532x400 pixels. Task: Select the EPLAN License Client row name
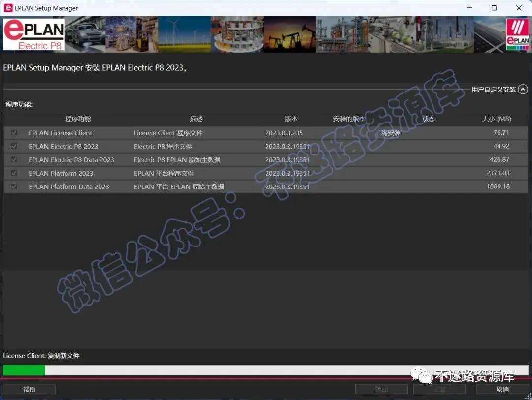[61, 133]
